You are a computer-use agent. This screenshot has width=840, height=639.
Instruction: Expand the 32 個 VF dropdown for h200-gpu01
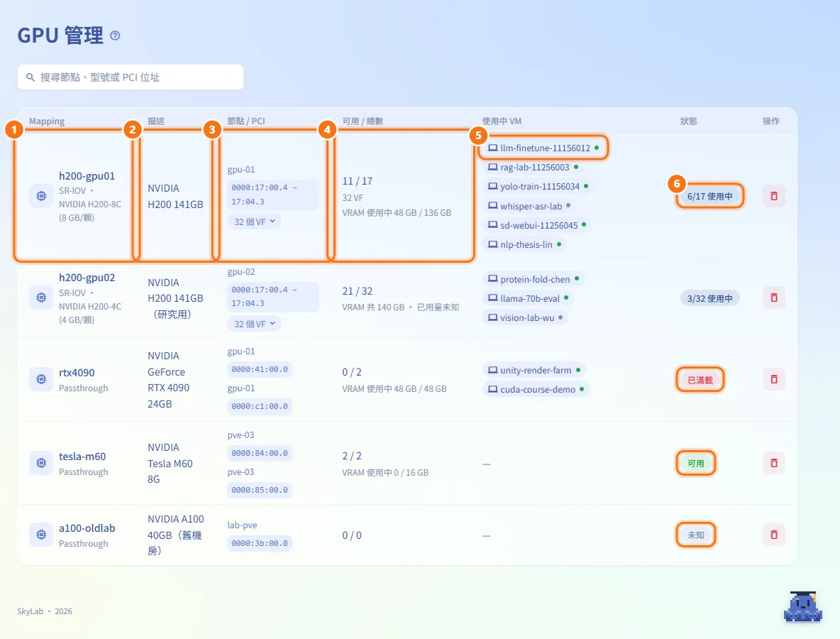(x=255, y=222)
